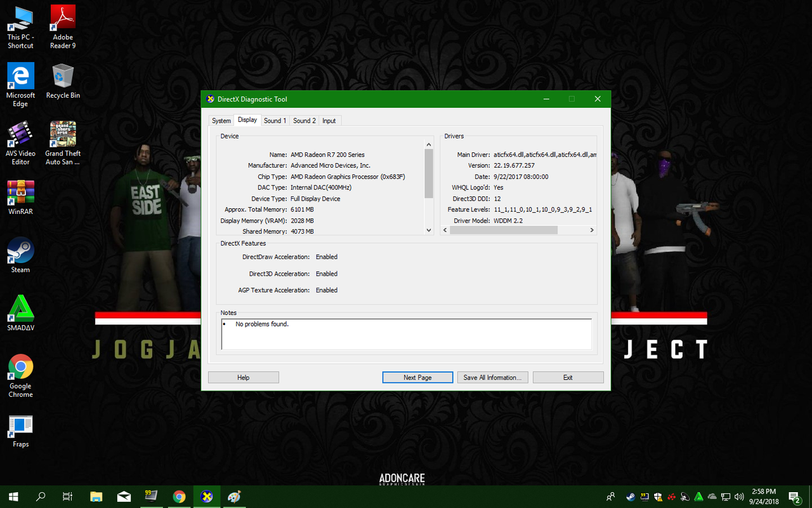Select DirectX Diagnostic Tool taskbar button
812x508 pixels.
[207, 497]
